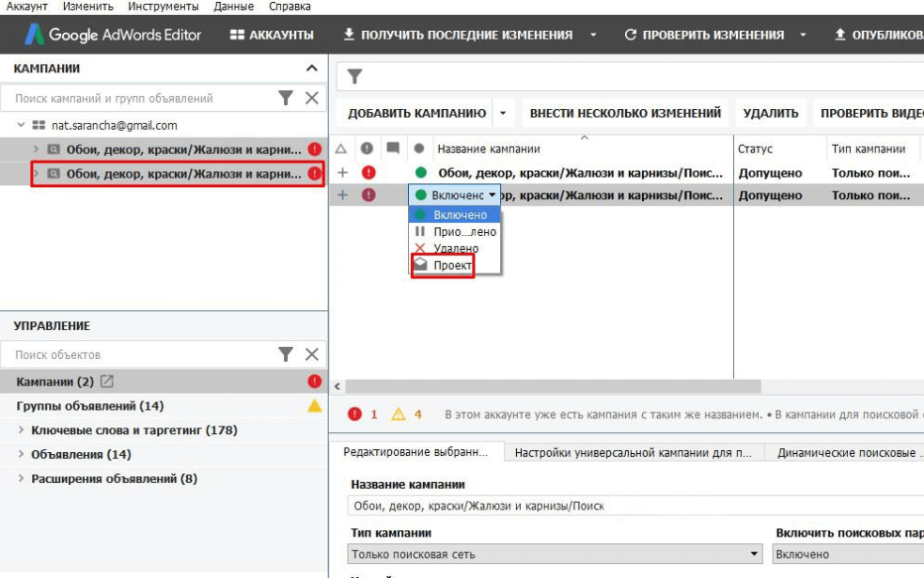Open the АККАУНТЫ accounts manager
Screen dimensions: 924x578
[272, 35]
